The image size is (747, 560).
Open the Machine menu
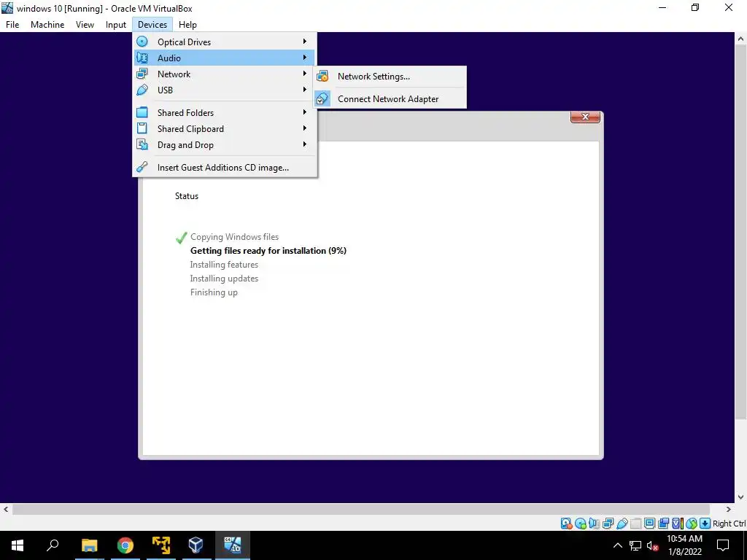point(47,25)
